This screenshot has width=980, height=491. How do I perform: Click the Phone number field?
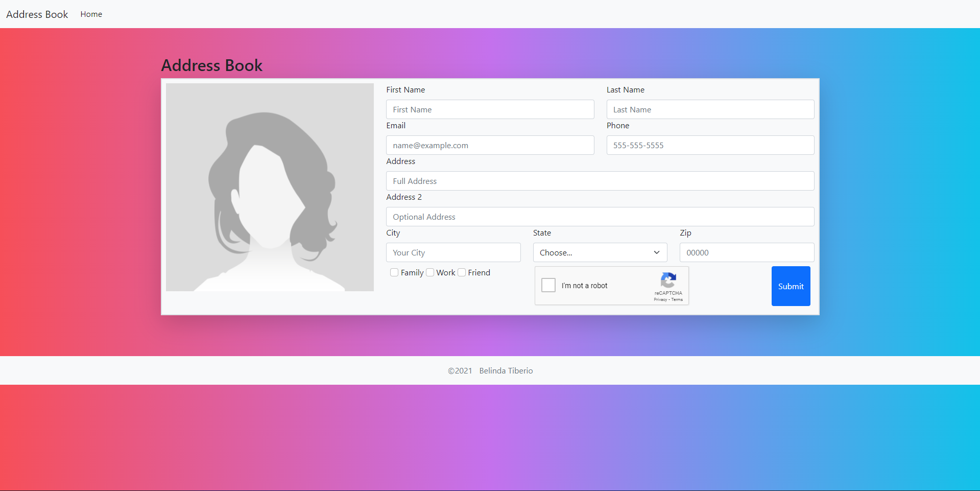click(710, 145)
